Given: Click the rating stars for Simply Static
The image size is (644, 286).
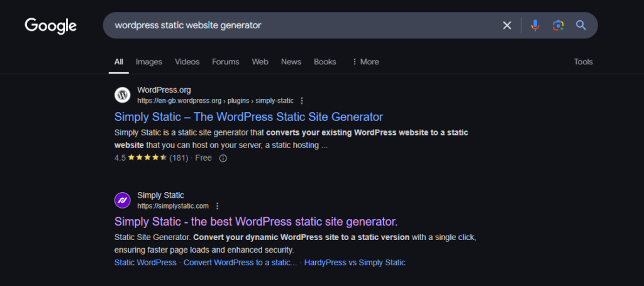Looking at the screenshot, I should (x=147, y=157).
